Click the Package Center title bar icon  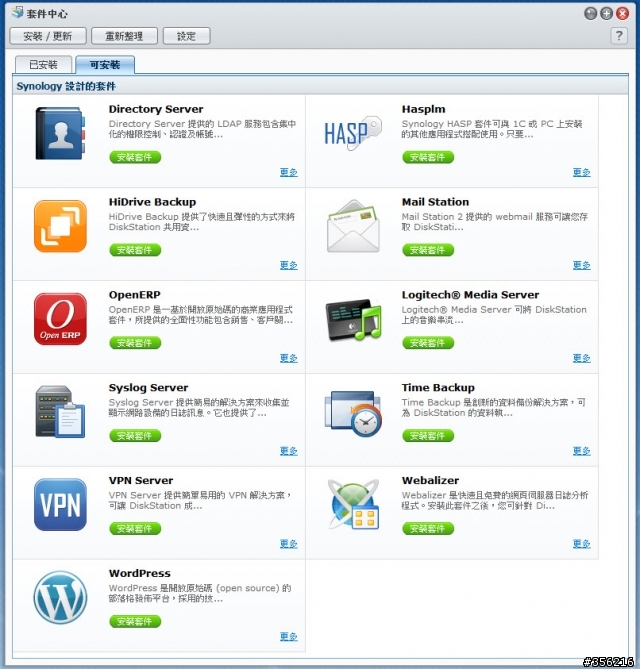point(18,12)
